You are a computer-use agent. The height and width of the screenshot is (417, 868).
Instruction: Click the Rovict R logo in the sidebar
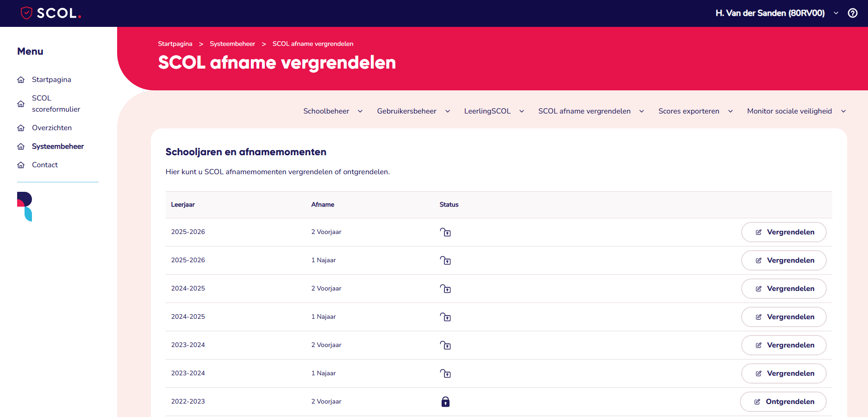click(x=25, y=207)
